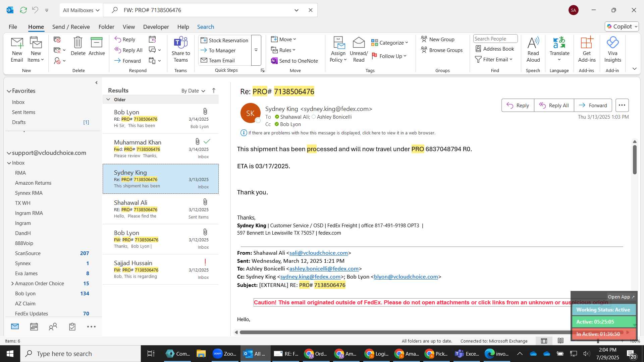Image resolution: width=644 pixels, height=362 pixels.
Task: Switch to Calendar view icon
Action: [34, 327]
